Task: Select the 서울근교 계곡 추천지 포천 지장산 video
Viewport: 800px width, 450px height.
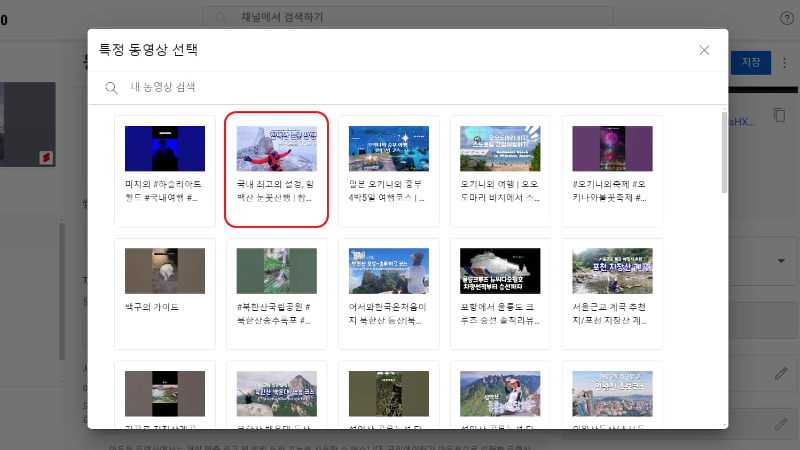Action: (612, 293)
